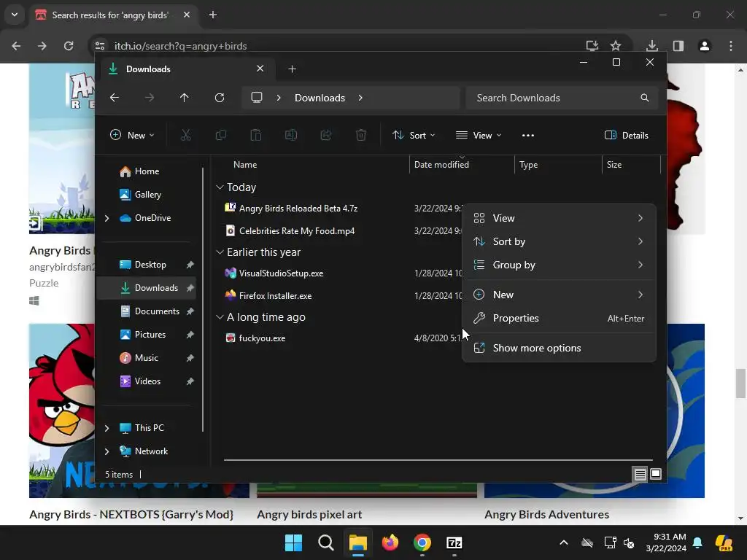Go up one folder level in Explorer
This screenshot has height=560, width=747.
185,98
